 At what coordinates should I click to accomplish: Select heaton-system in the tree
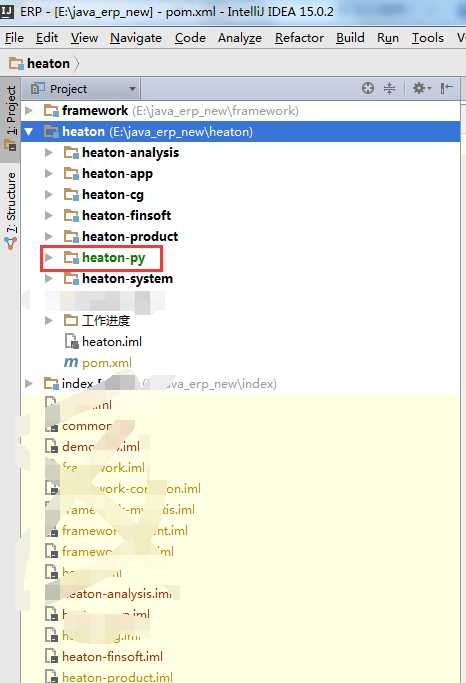click(x=127, y=279)
